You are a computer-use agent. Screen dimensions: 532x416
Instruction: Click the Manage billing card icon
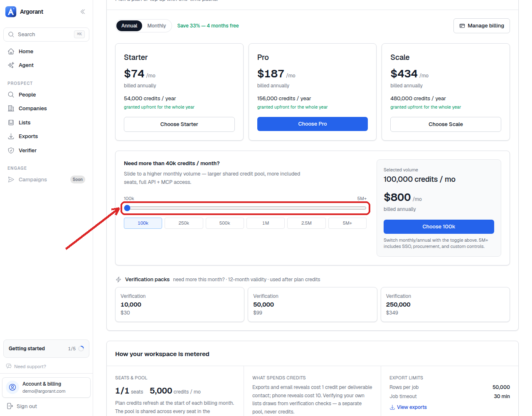pyautogui.click(x=462, y=26)
